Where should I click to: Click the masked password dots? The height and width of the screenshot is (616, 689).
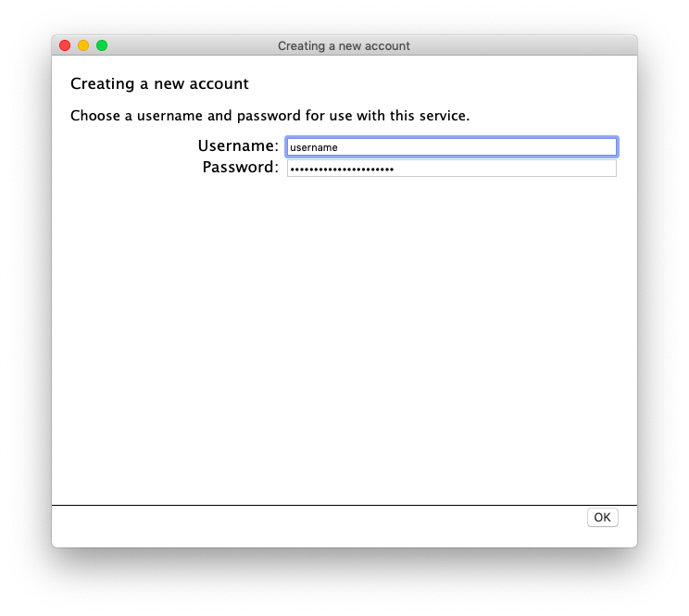point(342,170)
